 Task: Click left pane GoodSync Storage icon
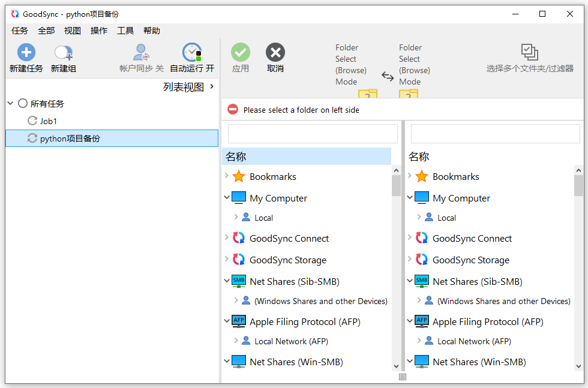tap(239, 259)
